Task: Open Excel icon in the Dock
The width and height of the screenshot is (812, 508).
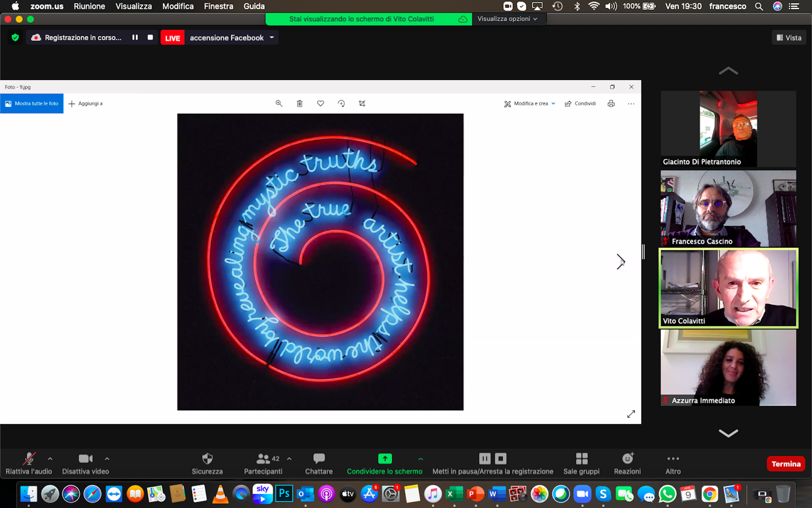Action: pos(454,494)
